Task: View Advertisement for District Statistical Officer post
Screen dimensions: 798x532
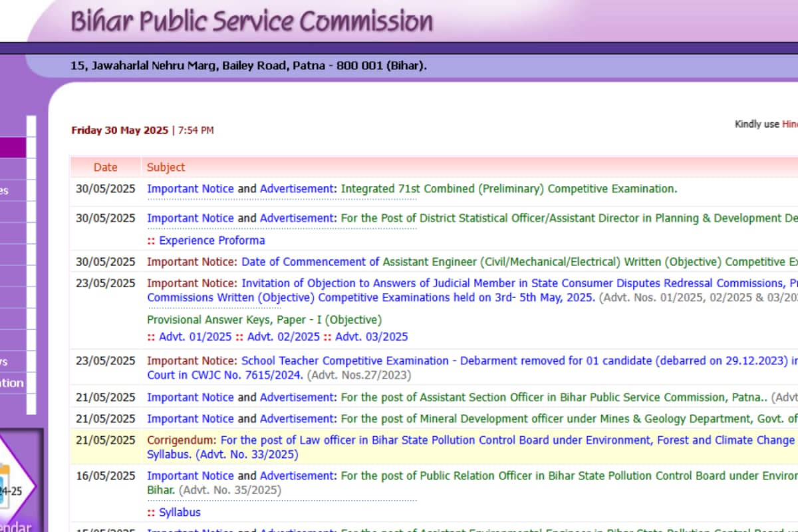Action: coord(297,218)
